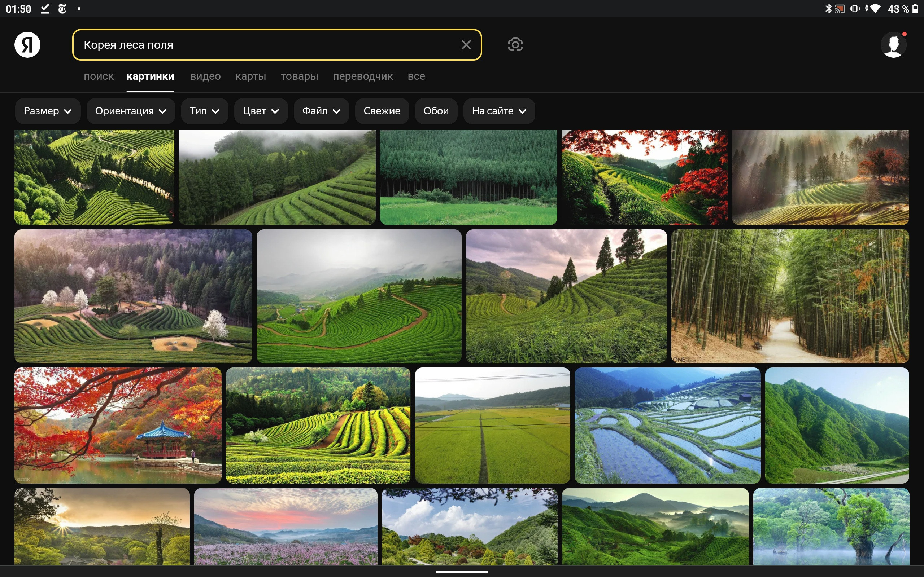Screen dimensions: 924x577
Task: Open the Файл filter dropdown
Action: (321, 111)
